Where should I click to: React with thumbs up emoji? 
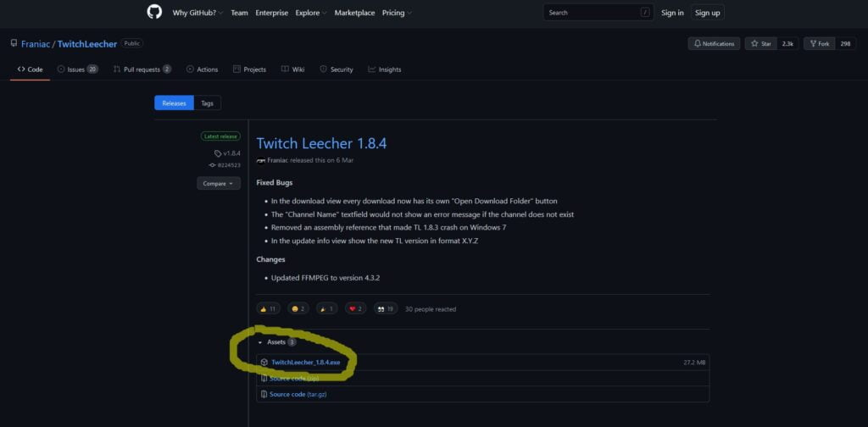[x=268, y=309]
